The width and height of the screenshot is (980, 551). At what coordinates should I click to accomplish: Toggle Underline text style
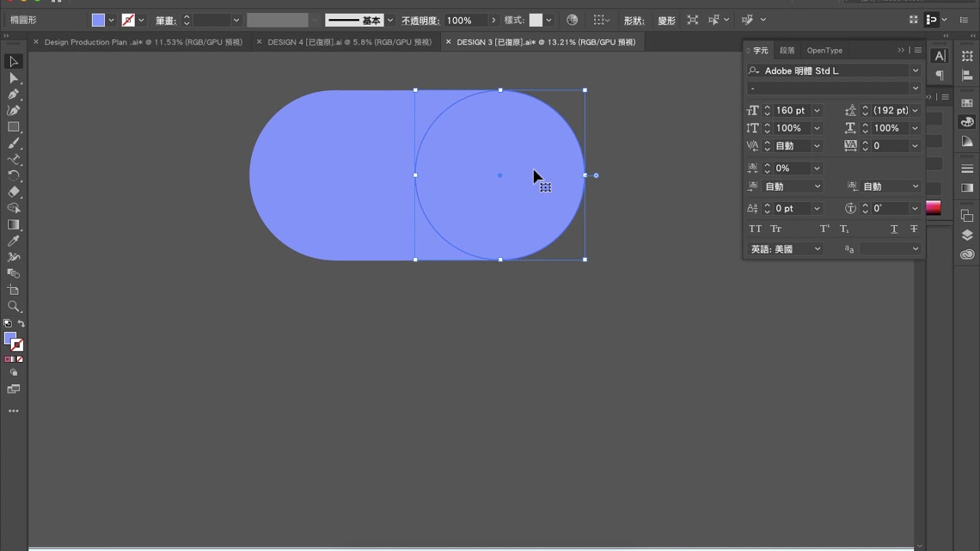893,229
